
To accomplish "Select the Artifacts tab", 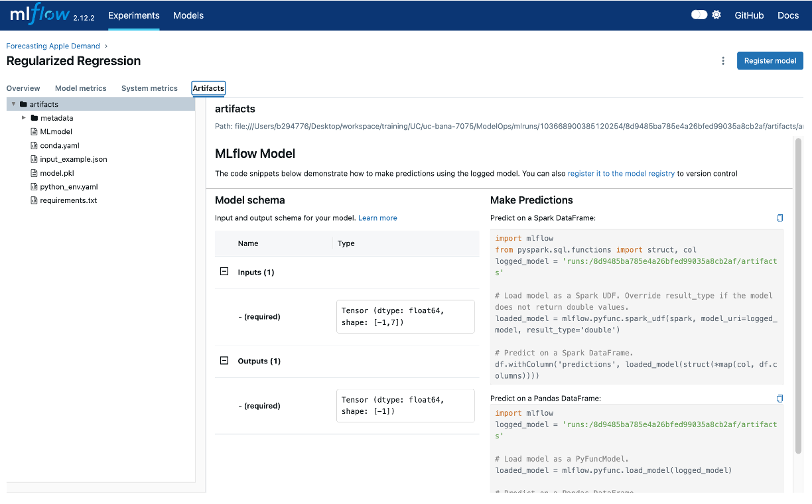I will point(208,88).
